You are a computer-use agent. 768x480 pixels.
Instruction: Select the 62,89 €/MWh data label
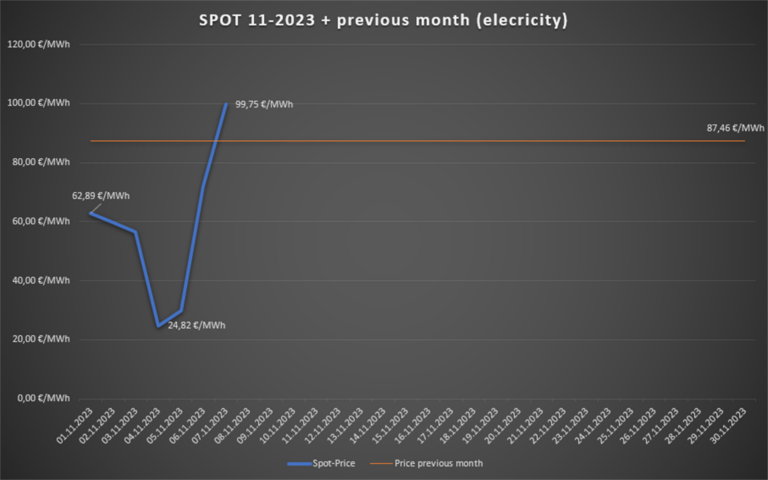[x=101, y=195]
